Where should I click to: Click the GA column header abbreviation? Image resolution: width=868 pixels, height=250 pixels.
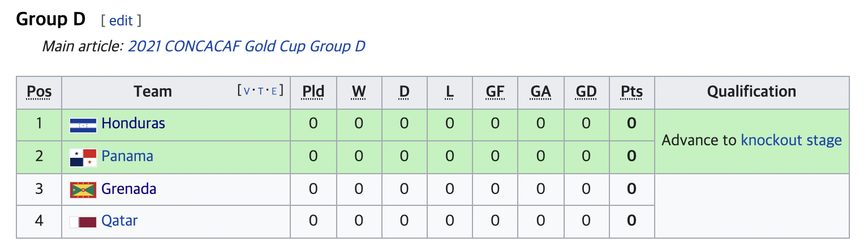(x=540, y=92)
